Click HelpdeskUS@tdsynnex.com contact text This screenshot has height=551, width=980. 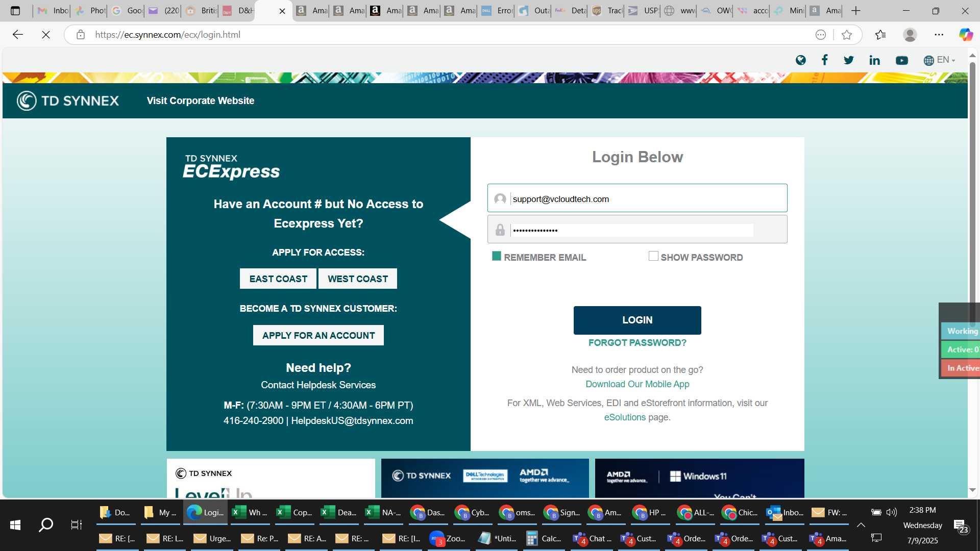pos(352,421)
